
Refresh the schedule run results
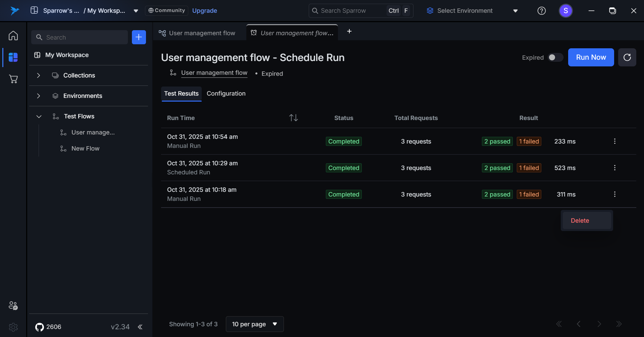tap(627, 57)
